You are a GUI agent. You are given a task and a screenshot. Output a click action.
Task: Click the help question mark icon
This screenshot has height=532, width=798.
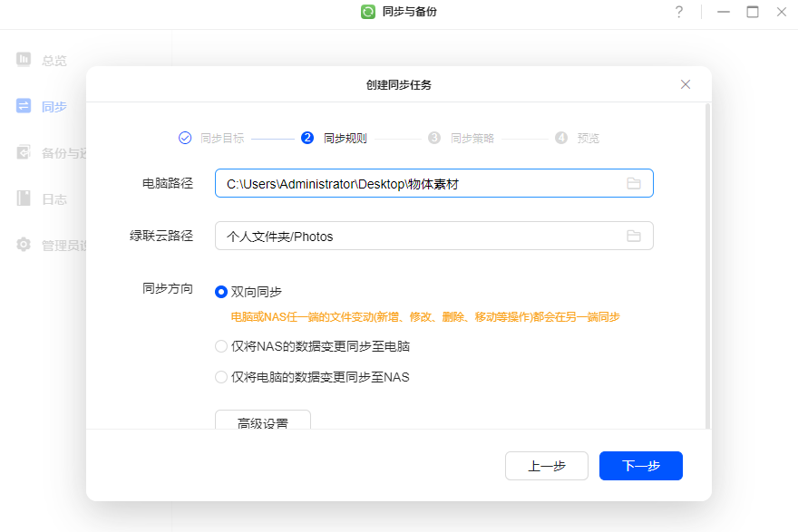(678, 12)
